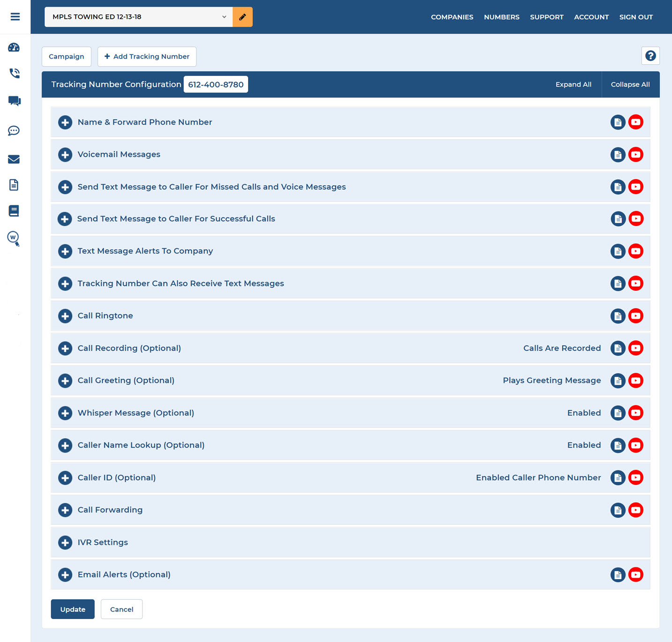The image size is (672, 642).
Task: Open the NUMBERS menu item
Action: (501, 17)
